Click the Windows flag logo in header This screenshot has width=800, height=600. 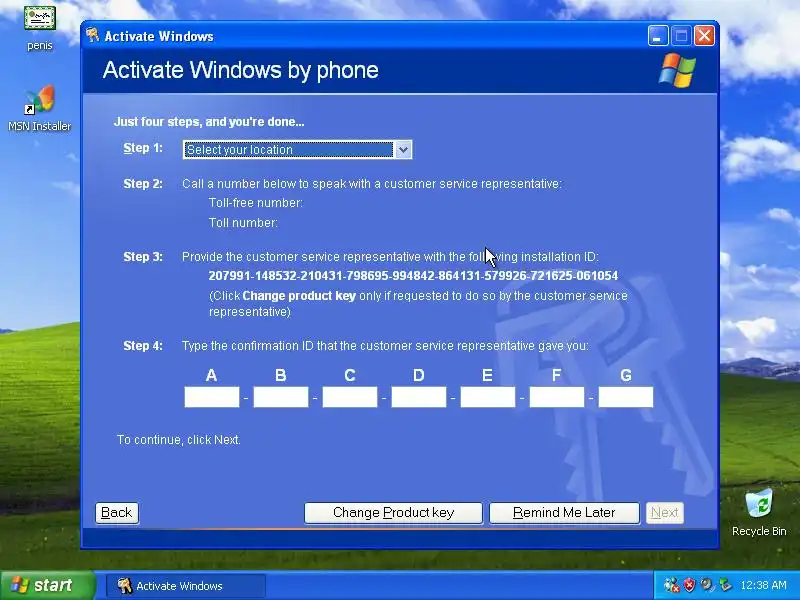coord(677,70)
